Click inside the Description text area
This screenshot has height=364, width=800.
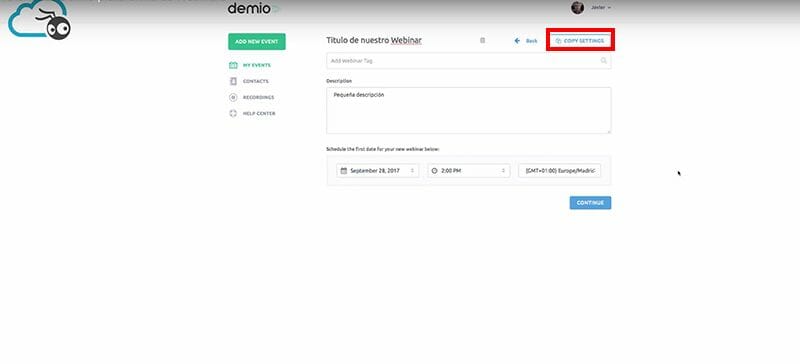click(468, 110)
